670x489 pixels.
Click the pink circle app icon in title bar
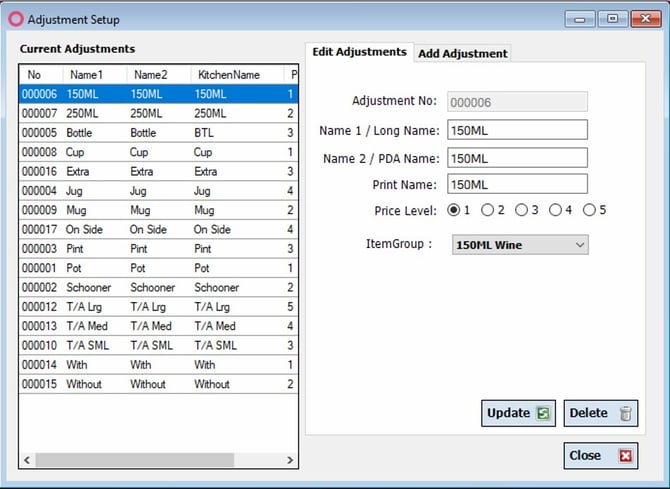coord(16,19)
